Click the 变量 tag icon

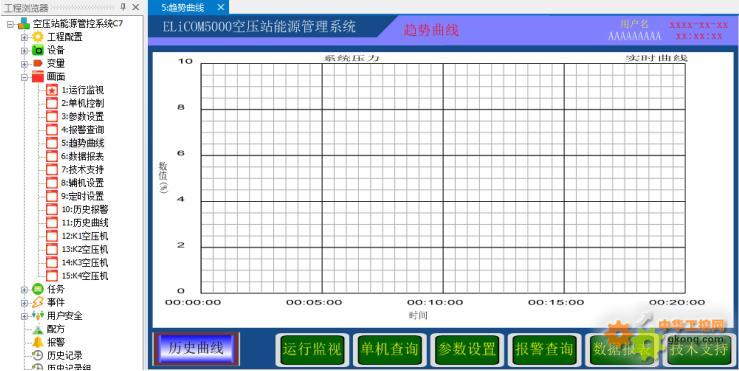[38, 63]
